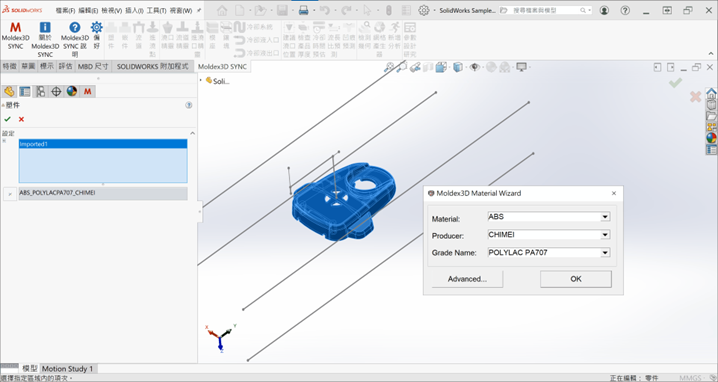Switch to the PropertyManager tab icon

pos(25,91)
